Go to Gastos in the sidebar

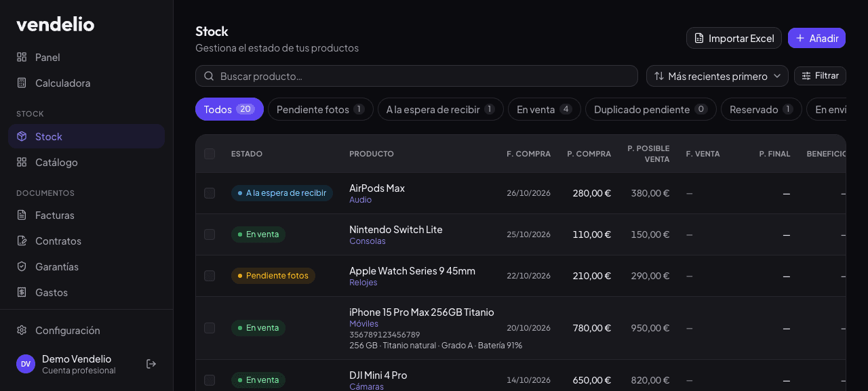(x=87, y=292)
